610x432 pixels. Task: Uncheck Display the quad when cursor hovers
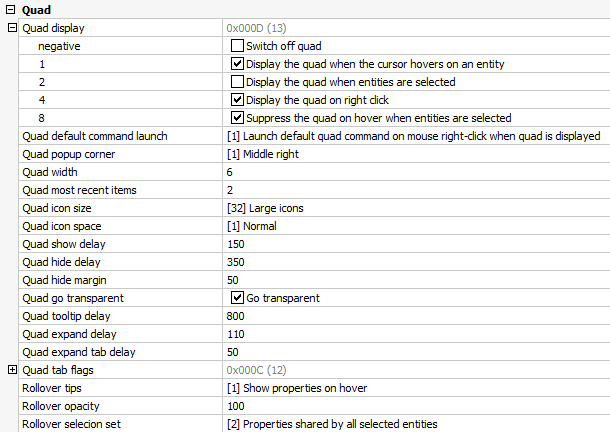237,63
